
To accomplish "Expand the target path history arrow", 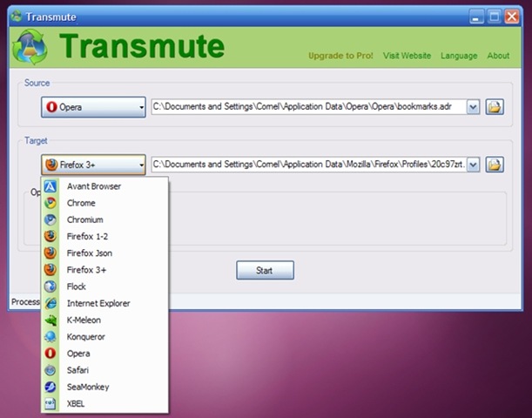I will tap(473, 165).
